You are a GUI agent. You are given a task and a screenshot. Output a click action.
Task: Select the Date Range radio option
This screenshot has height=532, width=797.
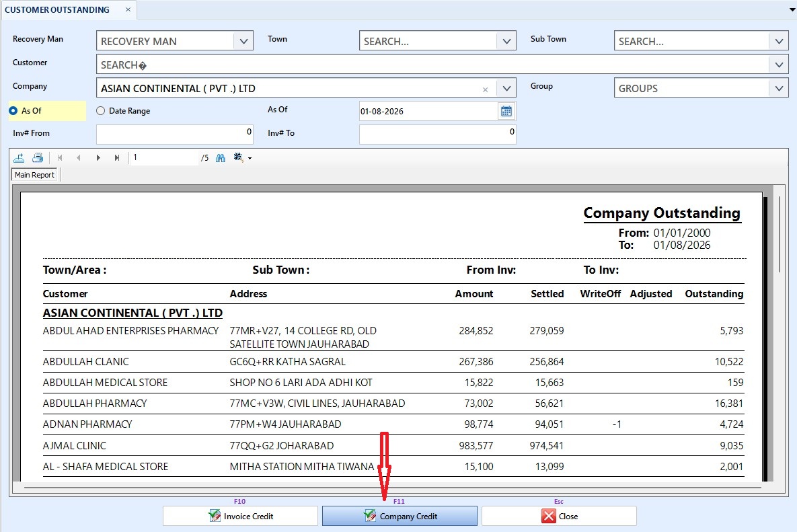101,111
